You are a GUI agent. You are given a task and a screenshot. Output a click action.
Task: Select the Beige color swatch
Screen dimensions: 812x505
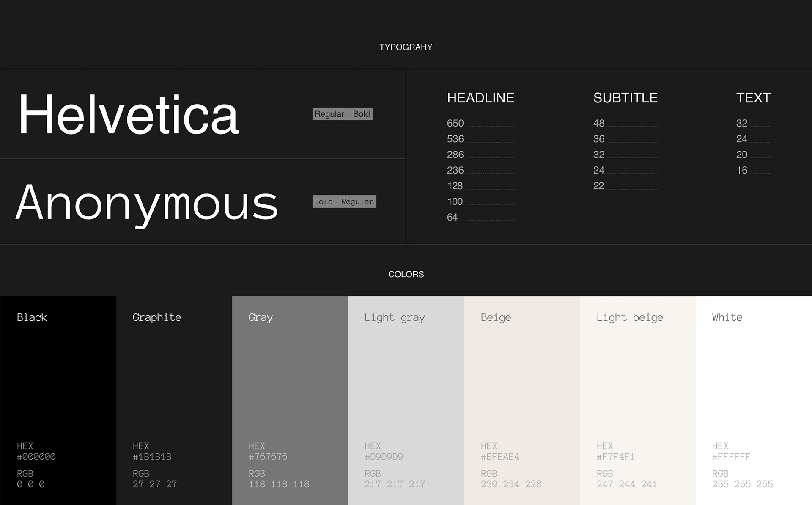point(522,381)
